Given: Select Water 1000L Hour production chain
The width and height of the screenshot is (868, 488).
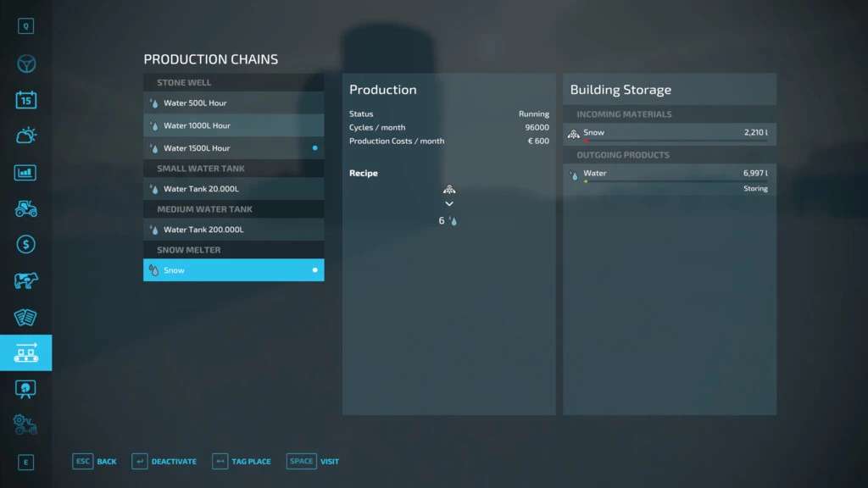Looking at the screenshot, I should click(x=233, y=125).
